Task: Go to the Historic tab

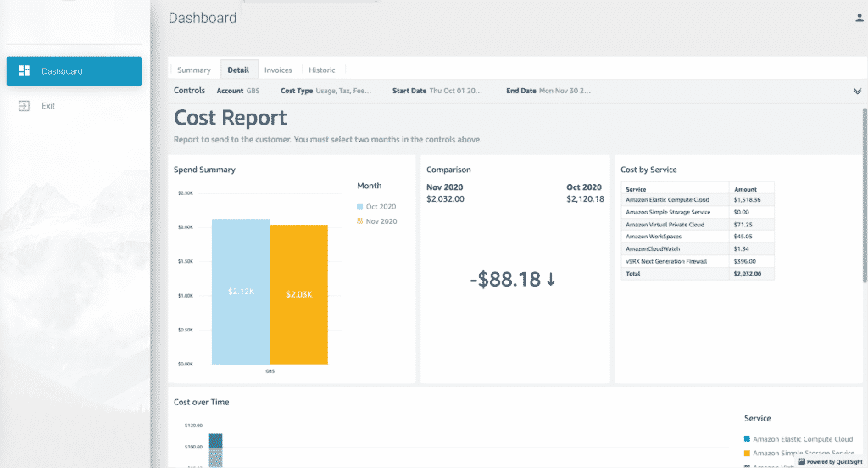Action: [x=321, y=70]
